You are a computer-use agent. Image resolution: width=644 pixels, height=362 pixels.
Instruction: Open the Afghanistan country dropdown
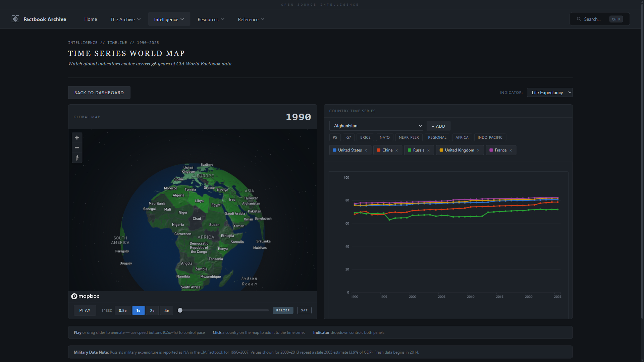click(x=376, y=126)
